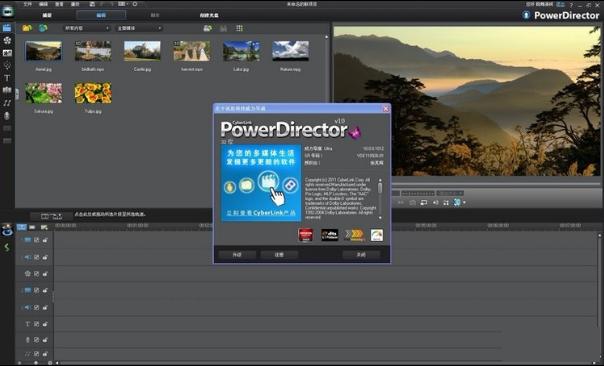Select the lake image thumbnail
The height and width of the screenshot is (366, 604).
tap(241, 51)
